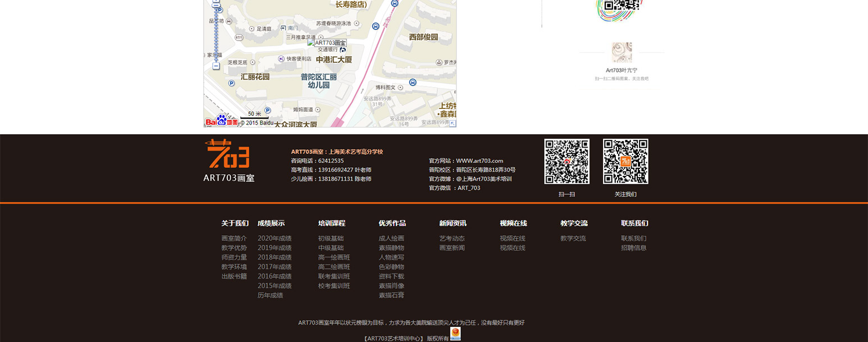Open the 出版书籍 link
This screenshot has width=868, height=342.
coord(234,276)
